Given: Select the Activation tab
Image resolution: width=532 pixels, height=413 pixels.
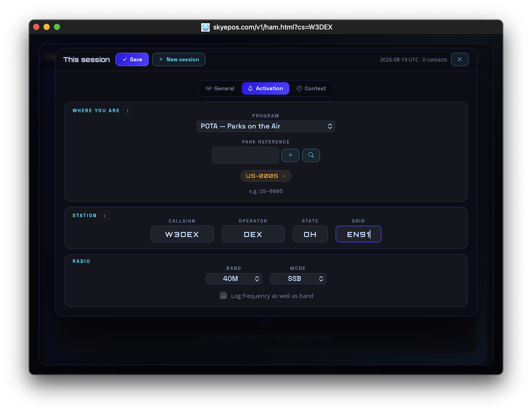Looking at the screenshot, I should coord(265,88).
